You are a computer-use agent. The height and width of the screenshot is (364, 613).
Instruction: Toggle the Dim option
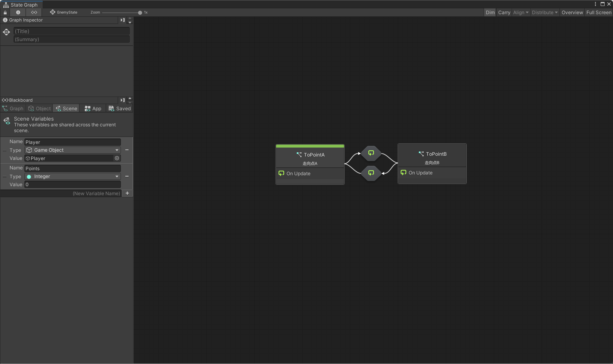tap(490, 12)
